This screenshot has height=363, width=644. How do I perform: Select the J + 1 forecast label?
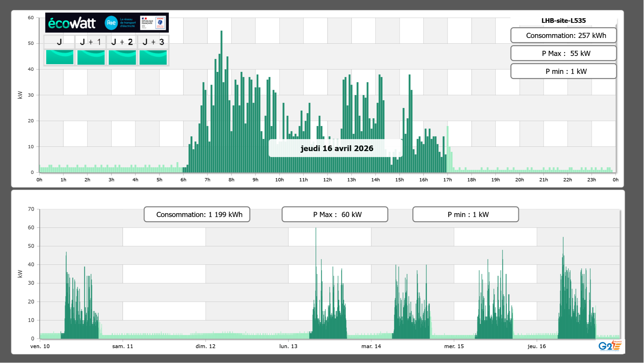click(x=91, y=42)
